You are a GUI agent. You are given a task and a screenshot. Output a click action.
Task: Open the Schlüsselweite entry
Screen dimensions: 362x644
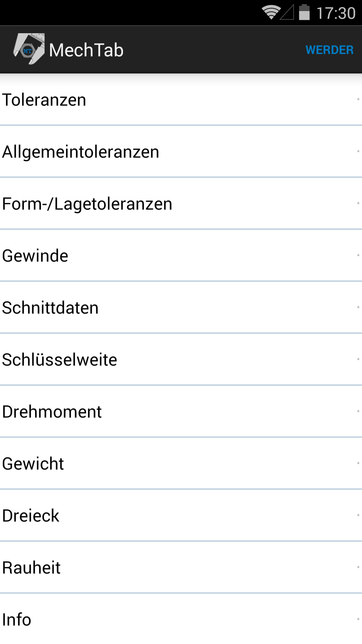point(181,360)
